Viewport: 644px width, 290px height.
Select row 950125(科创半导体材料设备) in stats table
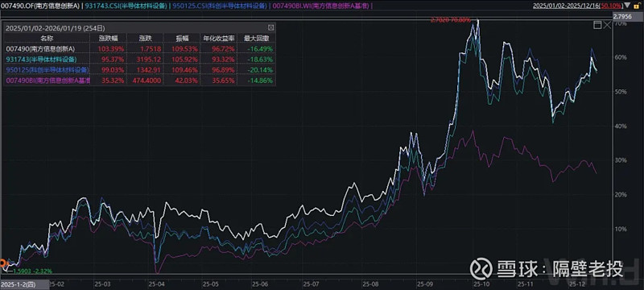pos(139,70)
